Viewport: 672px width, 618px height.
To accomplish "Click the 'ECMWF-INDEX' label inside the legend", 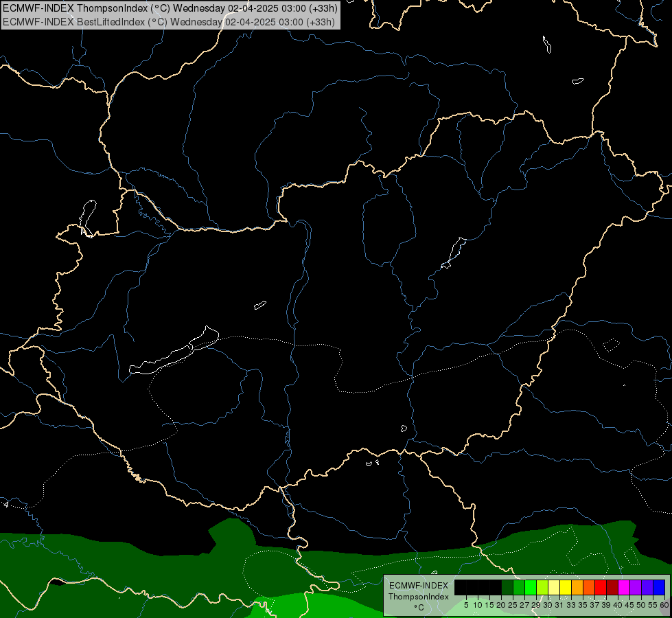I will (x=418, y=586).
